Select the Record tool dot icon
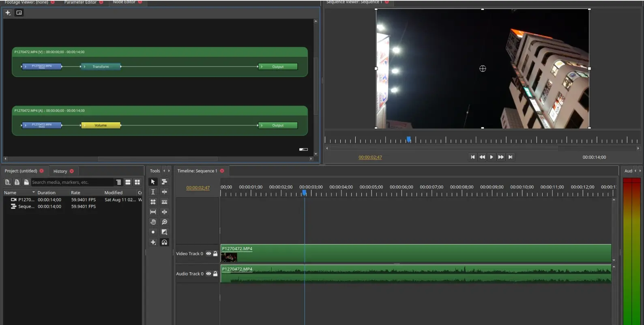The width and height of the screenshot is (644, 325). click(153, 232)
